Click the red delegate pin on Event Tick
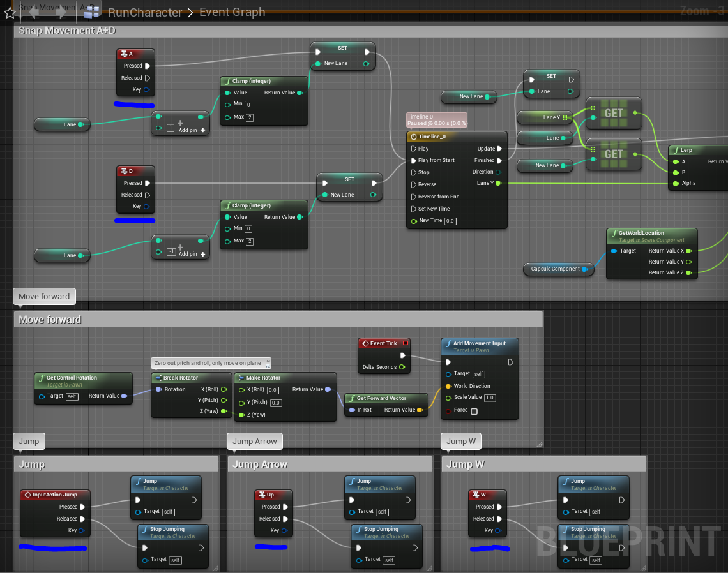 (405, 343)
